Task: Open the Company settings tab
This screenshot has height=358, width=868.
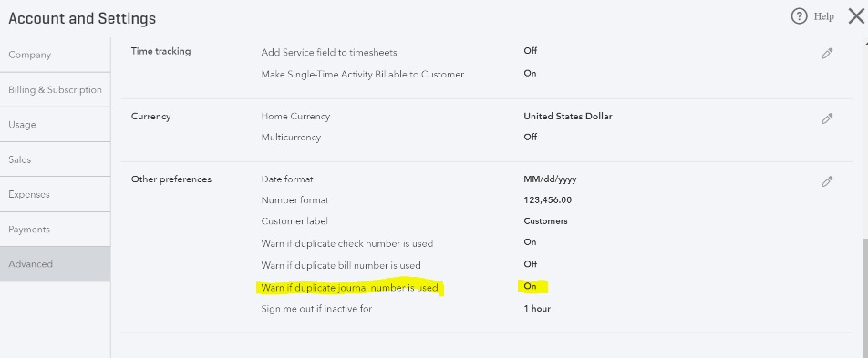Action: pos(55,55)
